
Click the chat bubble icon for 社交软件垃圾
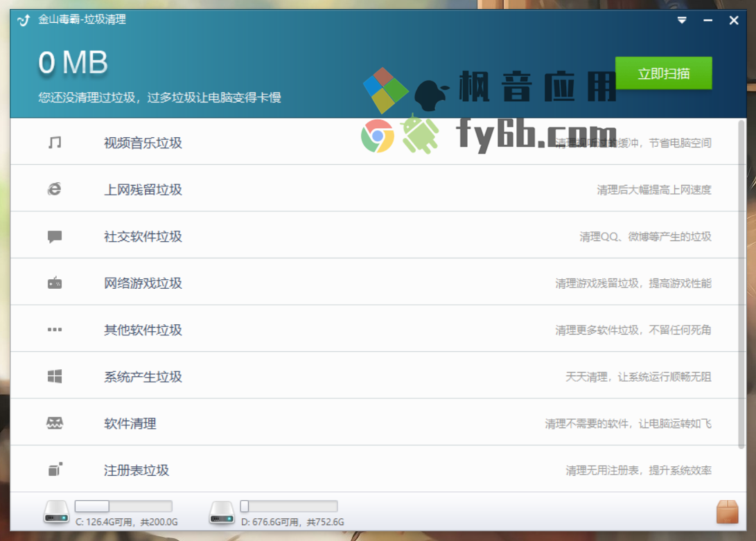[55, 236]
